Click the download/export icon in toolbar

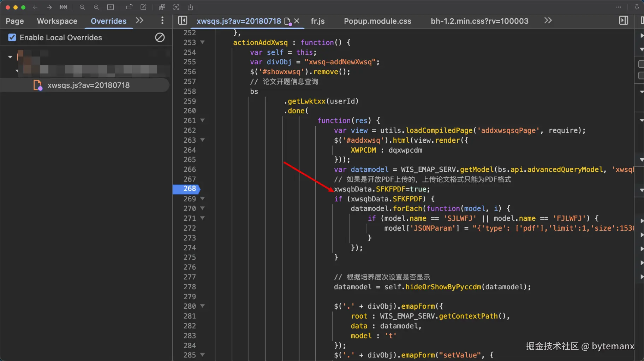click(190, 7)
